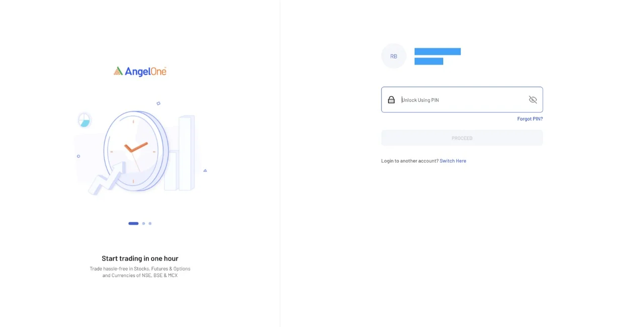
Task: Jump to the third carousel slide dot
Action: [150, 223]
